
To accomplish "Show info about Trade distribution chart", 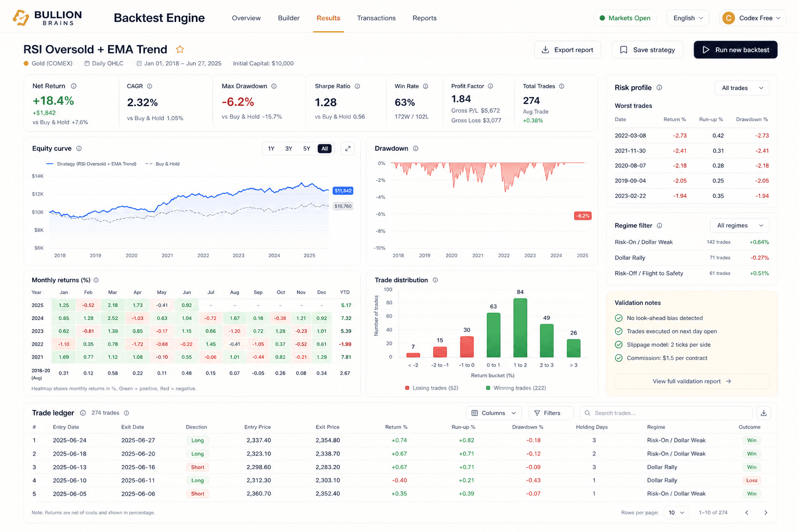I will (x=435, y=280).
